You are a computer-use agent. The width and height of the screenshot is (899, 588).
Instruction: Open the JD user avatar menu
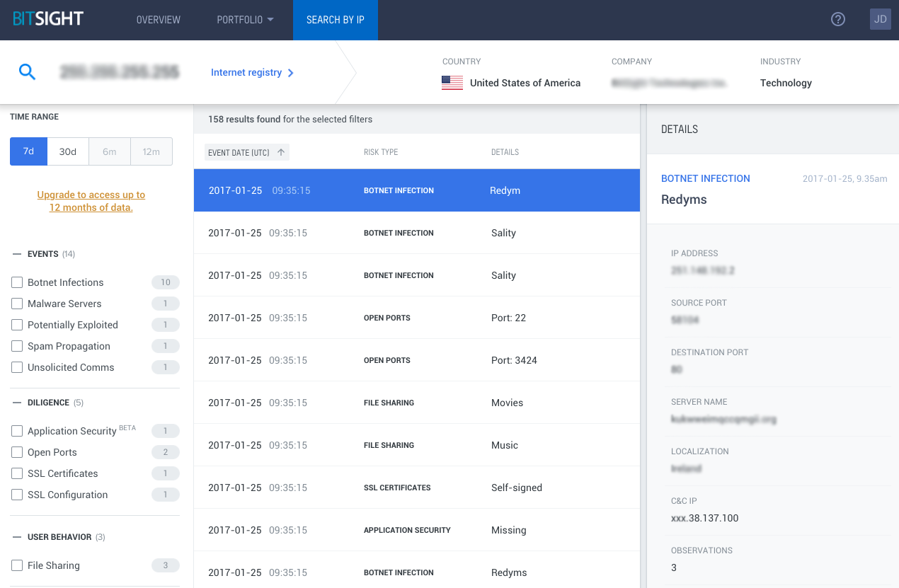click(881, 19)
